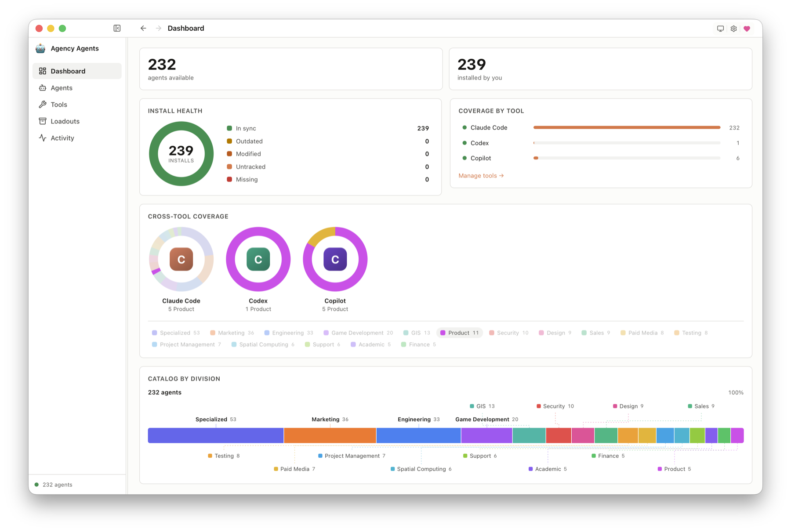
Task: Click the orange Marketing segment in catalog bar
Action: [x=330, y=435]
